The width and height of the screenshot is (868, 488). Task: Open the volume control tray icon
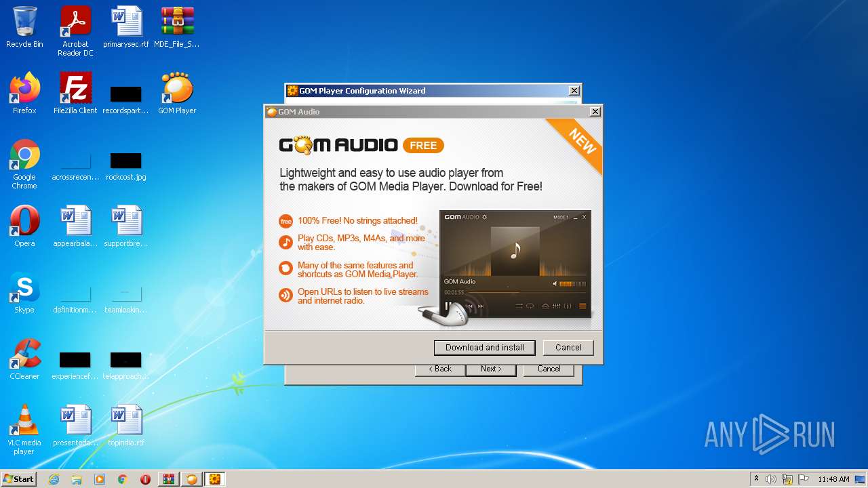coord(771,479)
